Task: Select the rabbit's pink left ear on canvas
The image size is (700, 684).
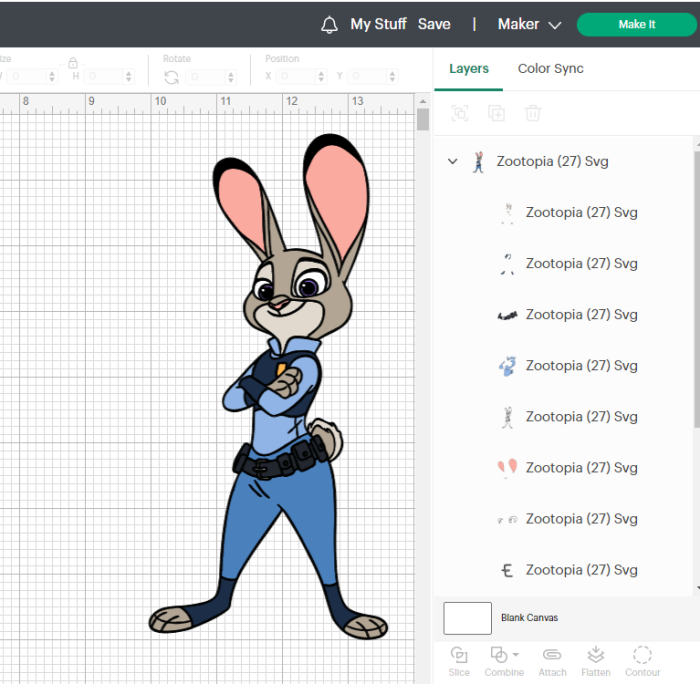Action: coord(241,205)
